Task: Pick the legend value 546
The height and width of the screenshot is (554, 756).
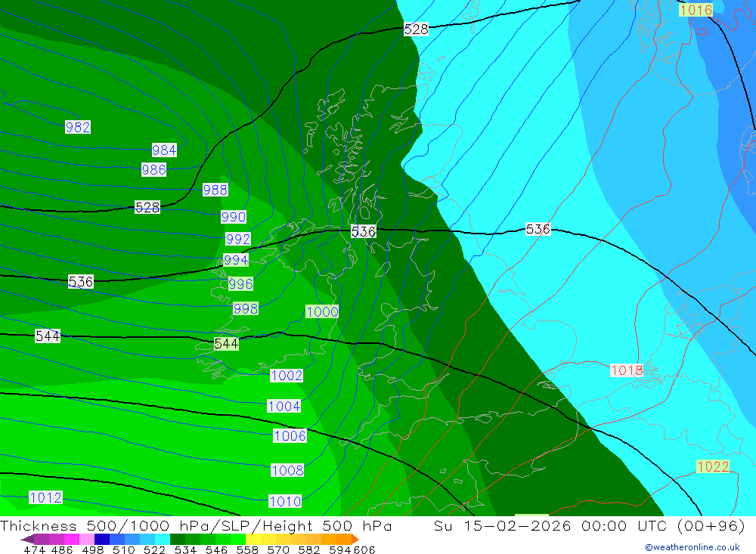Action: [216, 549]
